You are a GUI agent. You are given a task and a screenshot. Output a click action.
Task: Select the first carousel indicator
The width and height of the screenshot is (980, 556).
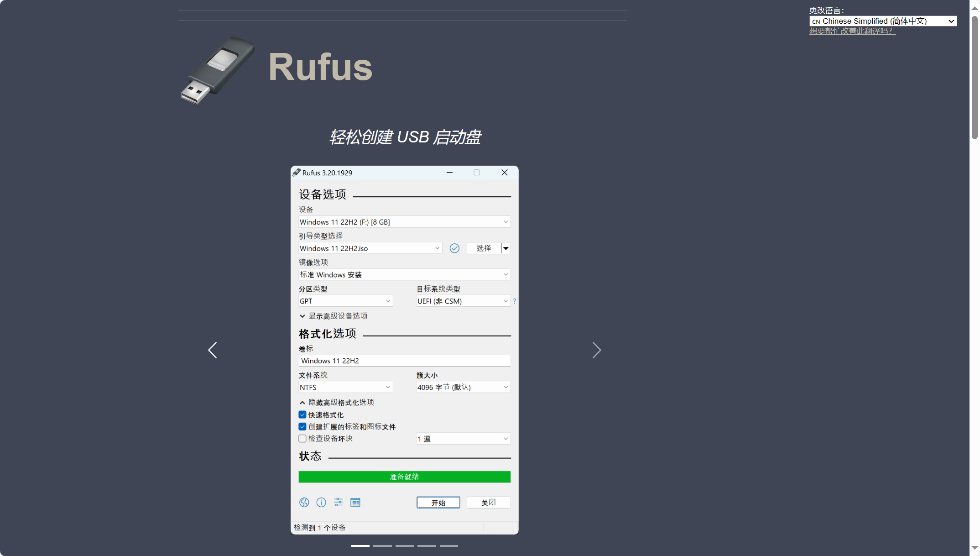360,546
